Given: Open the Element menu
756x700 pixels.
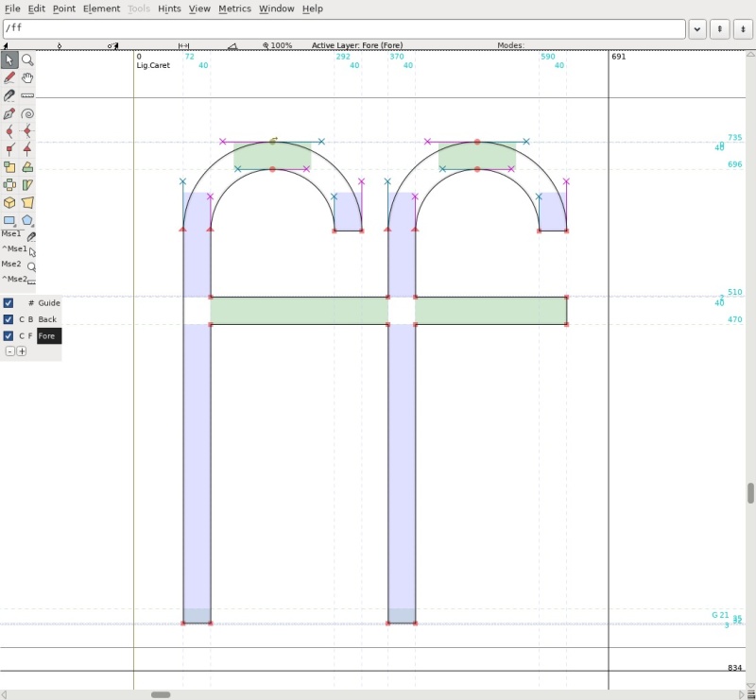Looking at the screenshot, I should (101, 9).
